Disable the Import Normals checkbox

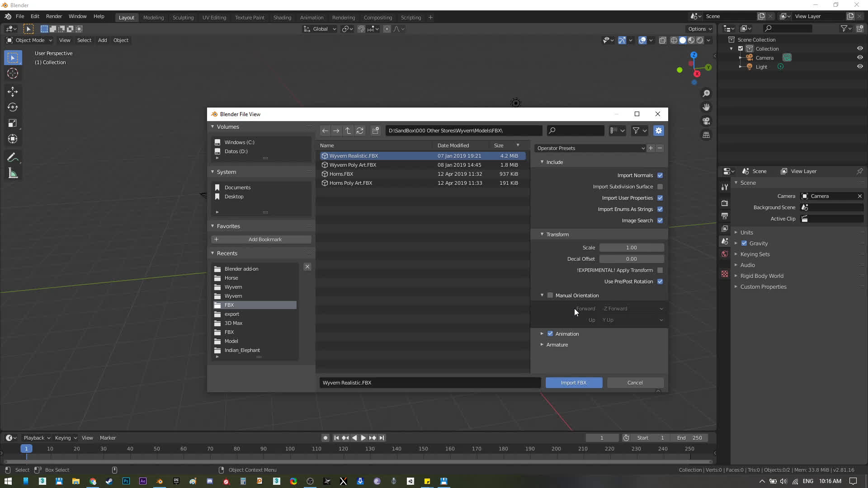coord(660,175)
